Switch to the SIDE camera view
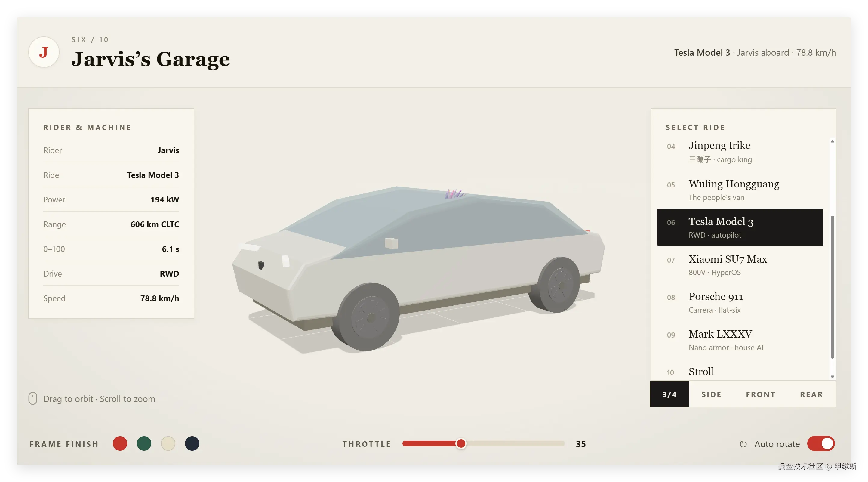 (711, 394)
